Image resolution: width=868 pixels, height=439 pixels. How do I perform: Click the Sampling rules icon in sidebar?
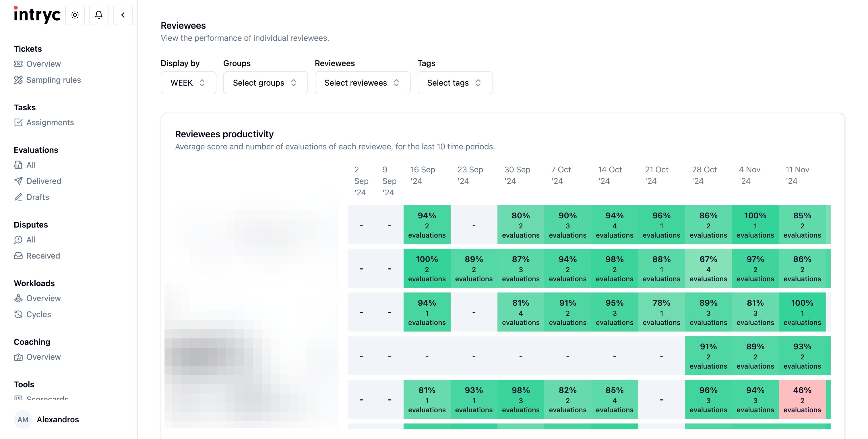(x=18, y=80)
